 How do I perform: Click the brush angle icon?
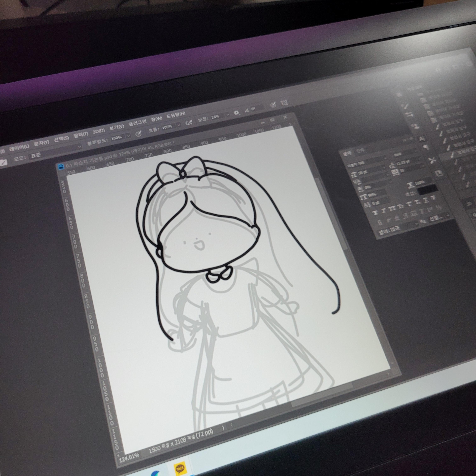pos(247,111)
